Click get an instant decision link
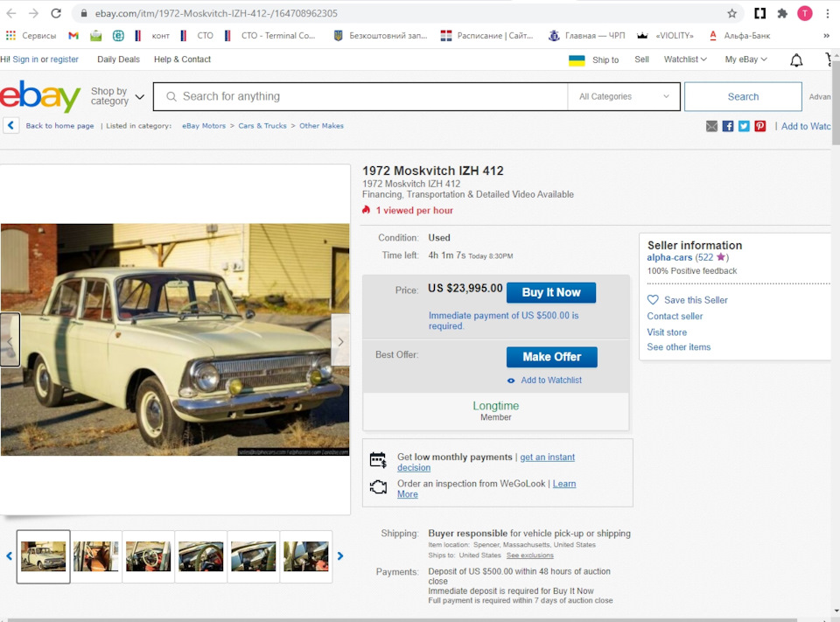This screenshot has height=622, width=840. point(547,457)
